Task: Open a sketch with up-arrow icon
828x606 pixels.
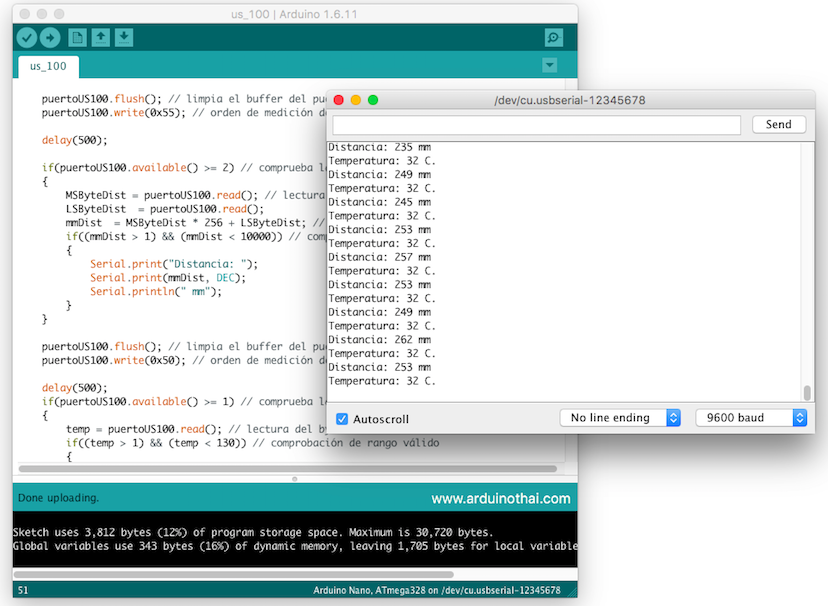Action: [x=100, y=37]
